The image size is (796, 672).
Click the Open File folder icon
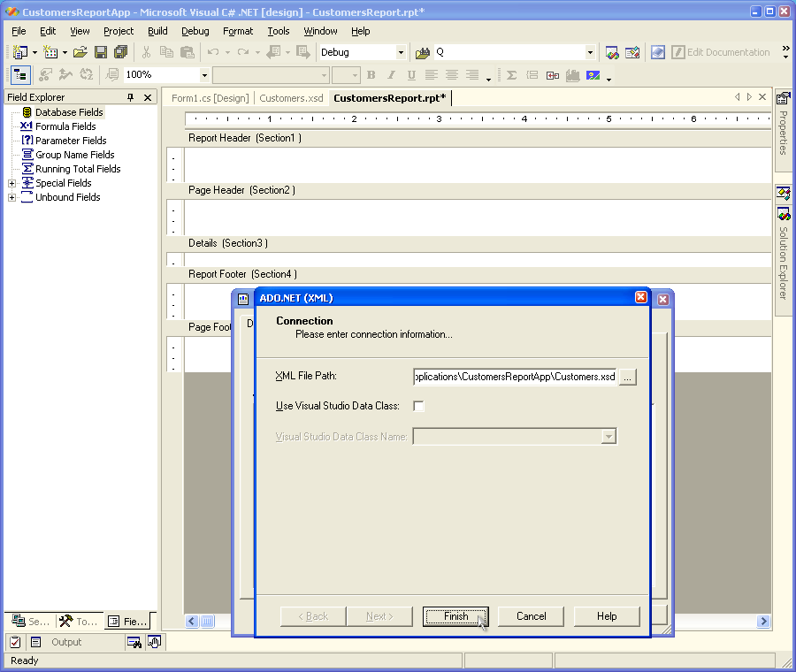(80, 52)
